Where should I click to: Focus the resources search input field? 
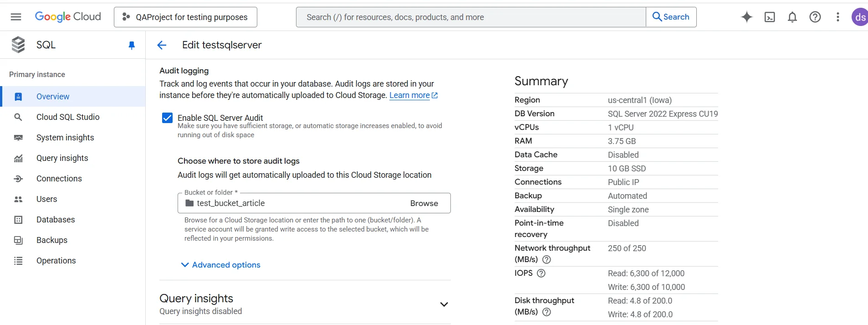(471, 17)
